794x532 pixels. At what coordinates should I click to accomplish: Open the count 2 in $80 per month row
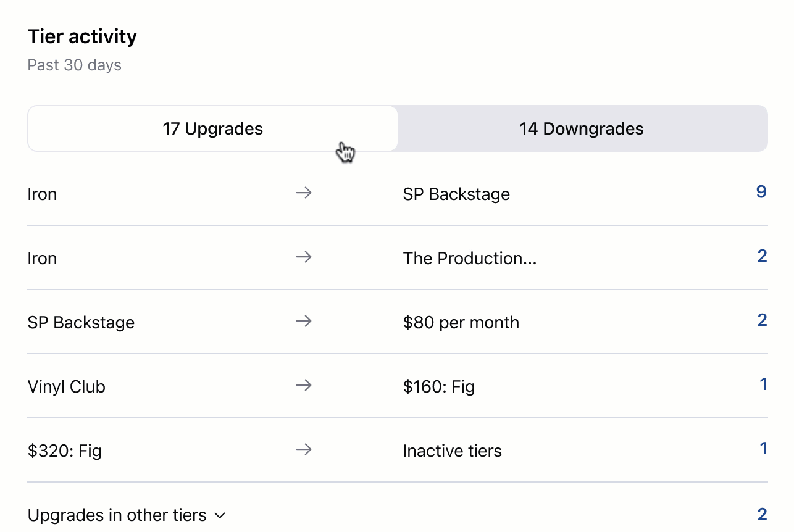[x=762, y=320]
